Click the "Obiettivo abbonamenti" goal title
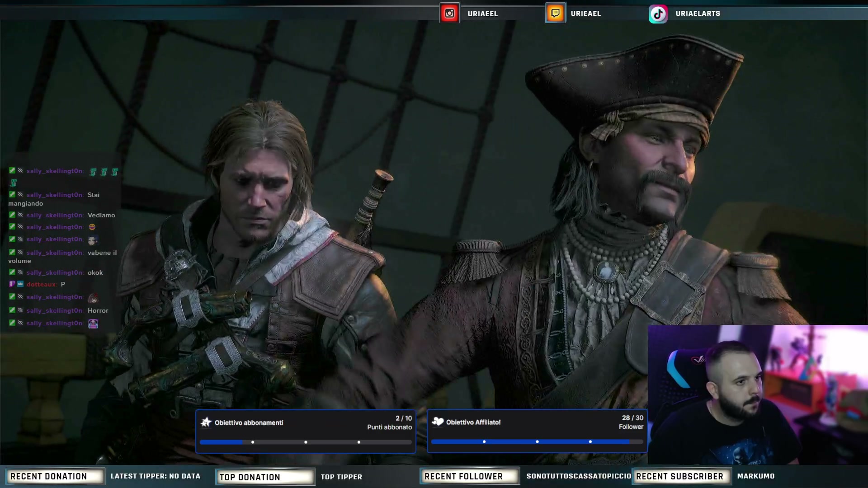Screen dimensions: 868x488 [249, 422]
